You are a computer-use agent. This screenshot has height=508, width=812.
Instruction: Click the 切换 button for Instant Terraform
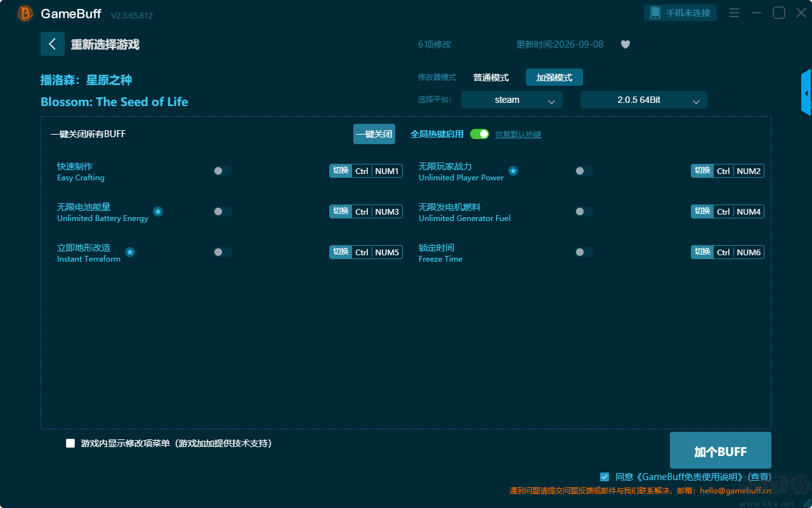(341, 252)
